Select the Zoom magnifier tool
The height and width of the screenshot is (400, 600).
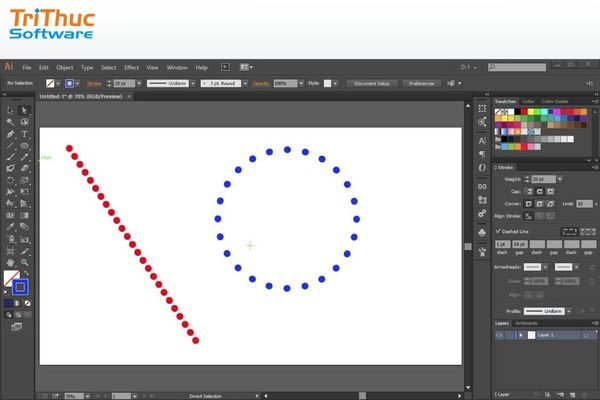point(24,263)
